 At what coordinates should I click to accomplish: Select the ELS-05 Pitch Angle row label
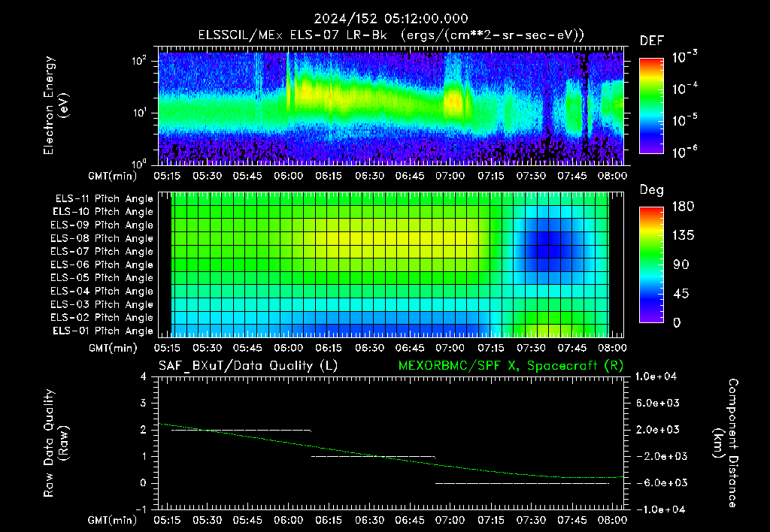click(102, 278)
